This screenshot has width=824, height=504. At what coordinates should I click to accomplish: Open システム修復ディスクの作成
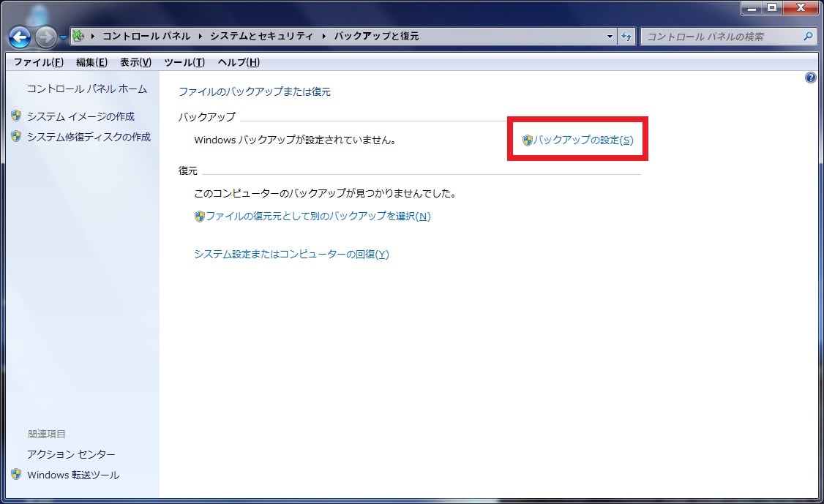tap(89, 137)
